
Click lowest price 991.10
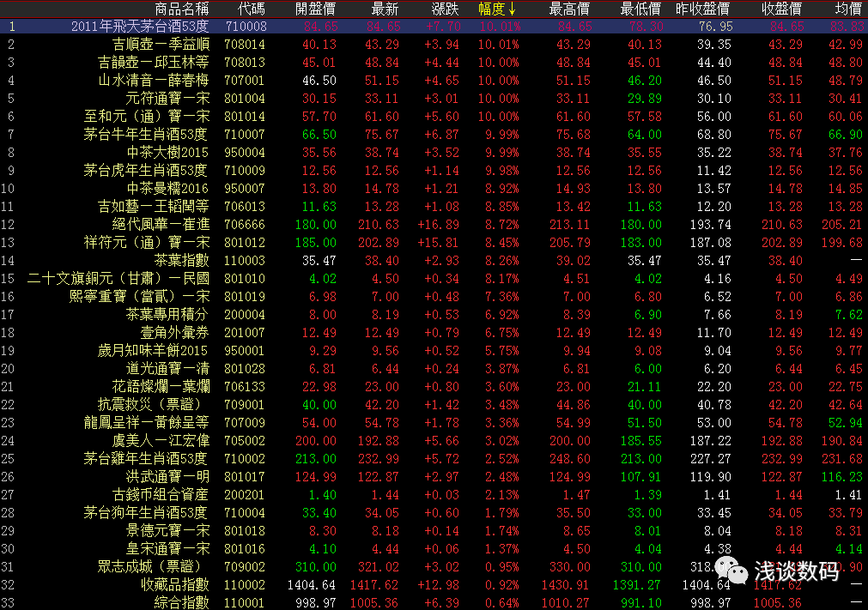tap(641, 602)
